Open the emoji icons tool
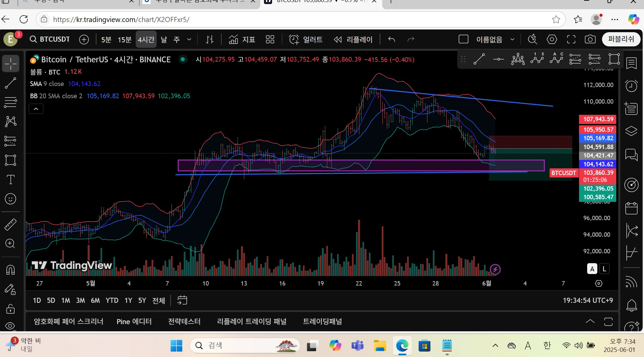The width and height of the screenshot is (644, 357). tap(10, 199)
